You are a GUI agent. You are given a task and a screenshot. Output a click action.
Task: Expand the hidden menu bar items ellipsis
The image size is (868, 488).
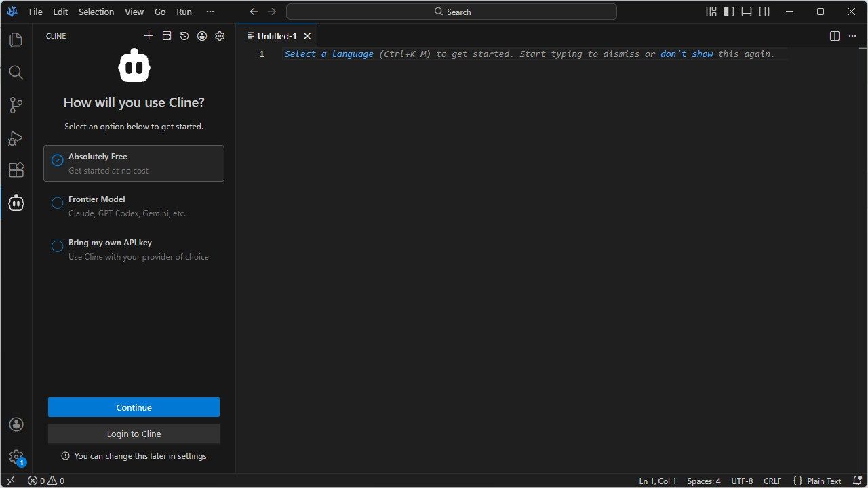pos(210,12)
